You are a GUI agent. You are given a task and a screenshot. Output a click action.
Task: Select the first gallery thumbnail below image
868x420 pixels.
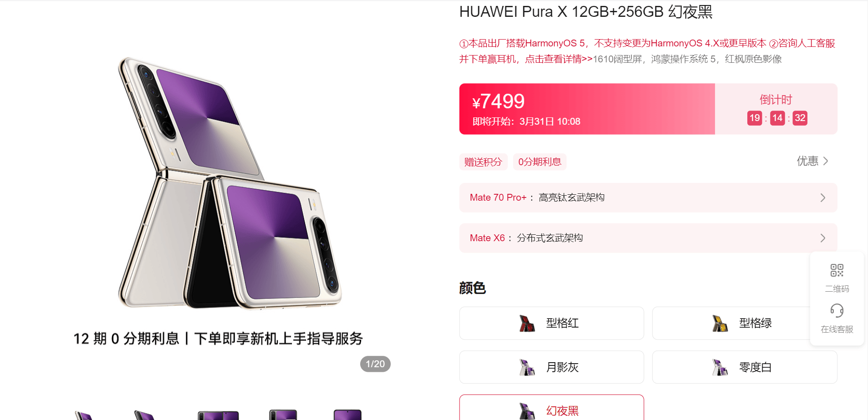pos(84,415)
